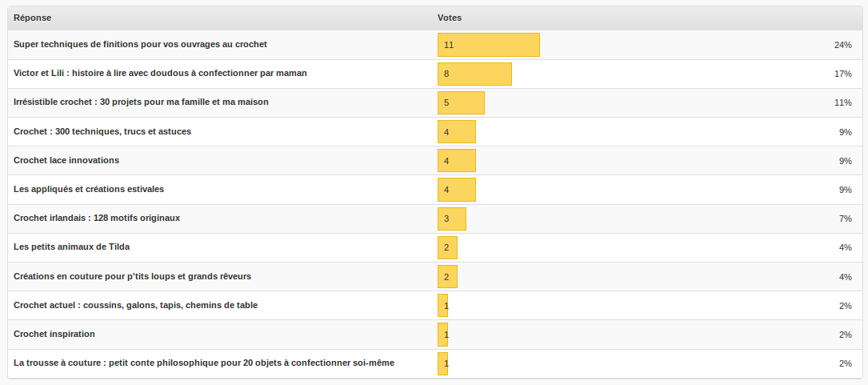
Task: Select 'Irrésistible crochet : 30 projets' answer
Action: click(141, 102)
